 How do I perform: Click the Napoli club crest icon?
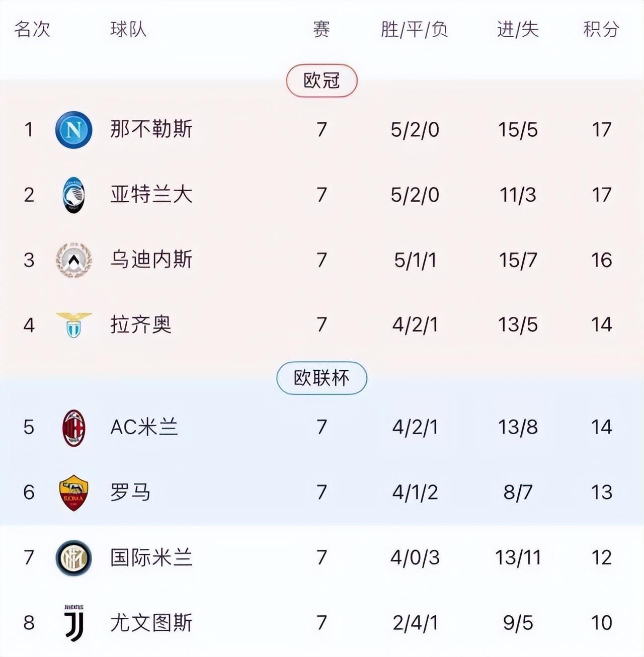[x=73, y=130]
